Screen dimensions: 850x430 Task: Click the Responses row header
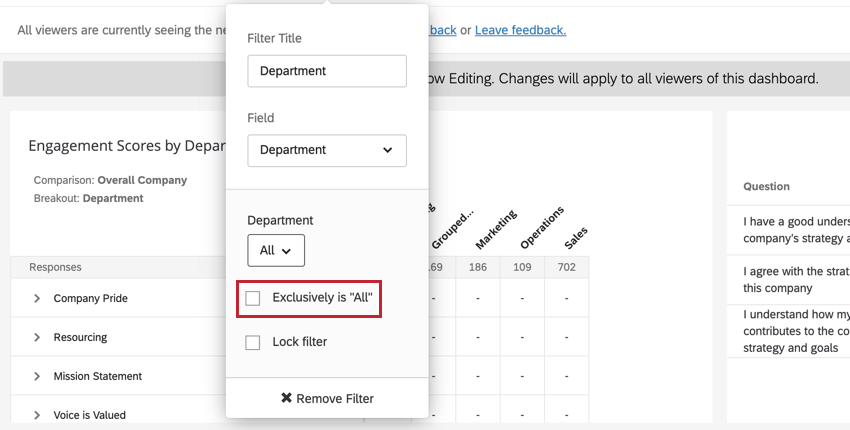[56, 267]
